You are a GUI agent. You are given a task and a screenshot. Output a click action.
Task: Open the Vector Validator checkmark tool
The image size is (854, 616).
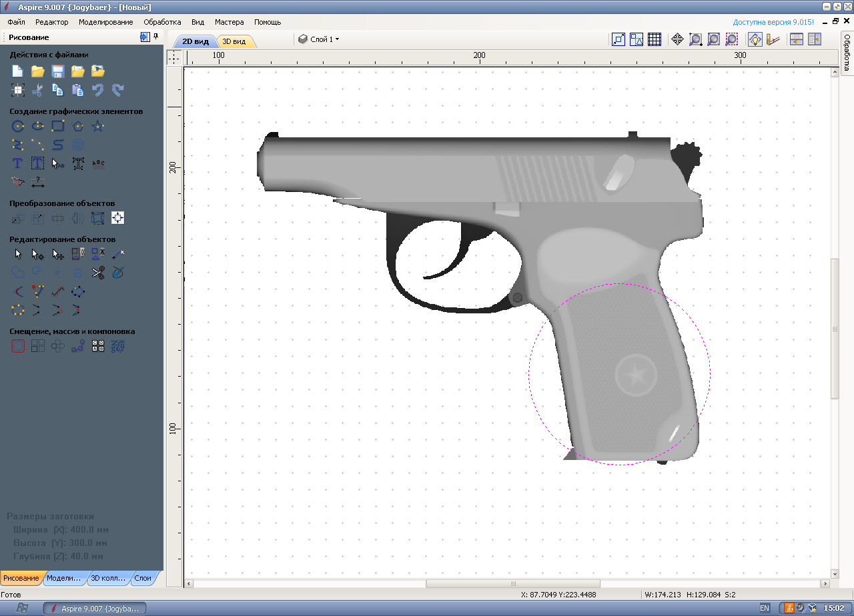coord(118,272)
